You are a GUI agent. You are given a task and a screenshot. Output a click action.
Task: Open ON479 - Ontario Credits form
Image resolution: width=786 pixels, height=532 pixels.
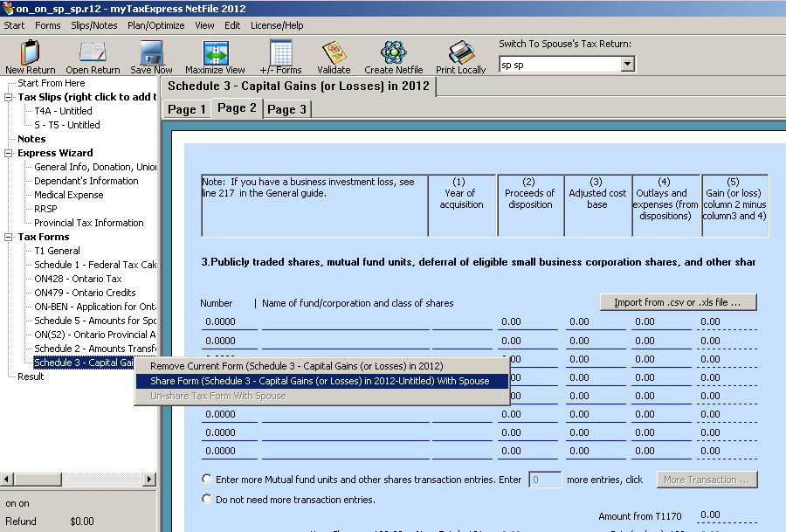pos(86,294)
